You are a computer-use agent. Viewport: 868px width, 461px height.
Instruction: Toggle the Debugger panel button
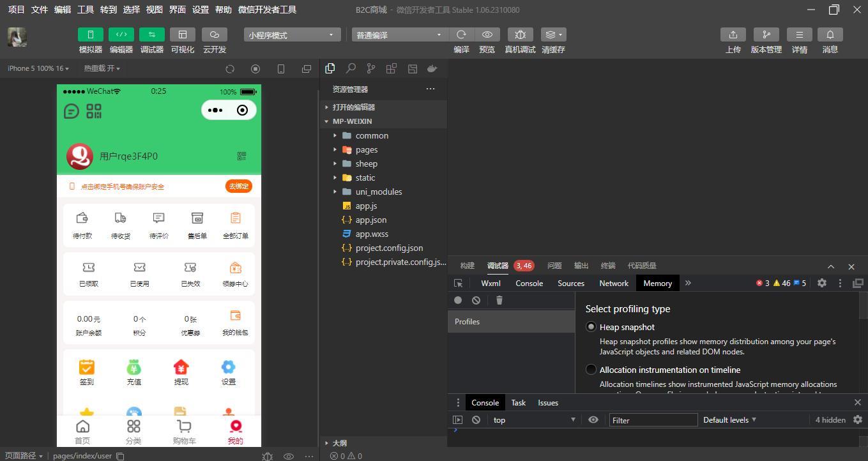pos(152,34)
